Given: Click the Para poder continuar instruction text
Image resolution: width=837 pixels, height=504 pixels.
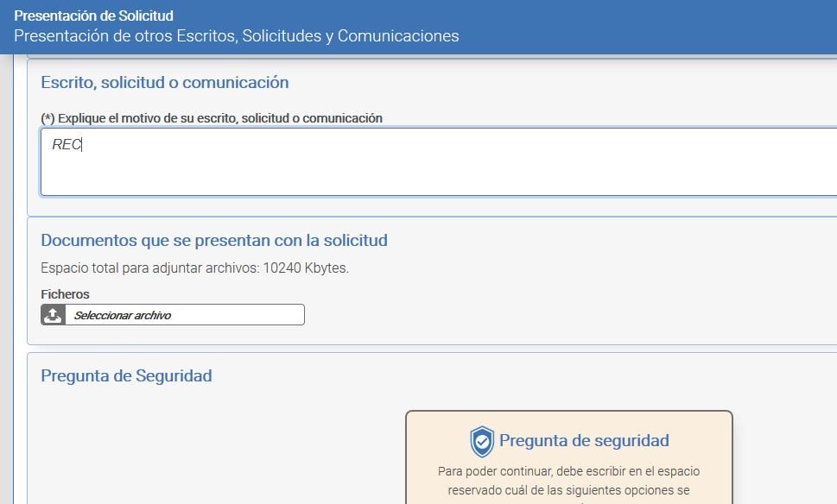Looking at the screenshot, I should [568, 472].
